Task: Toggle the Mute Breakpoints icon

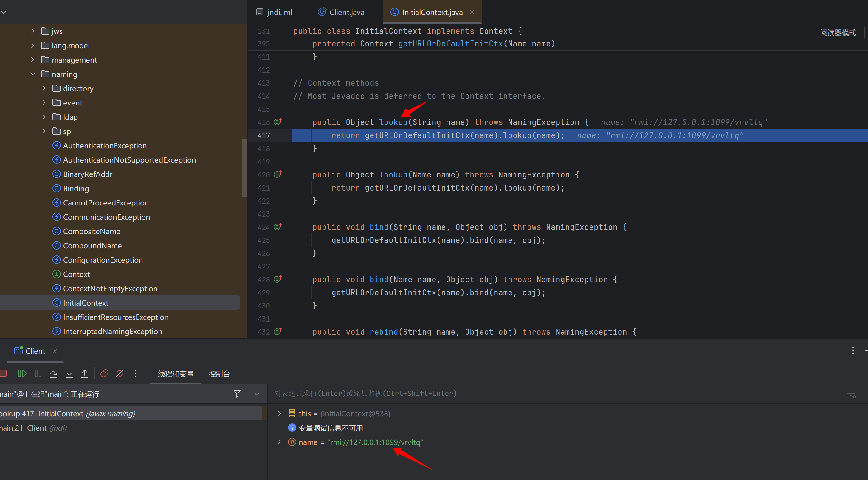Action: click(120, 373)
